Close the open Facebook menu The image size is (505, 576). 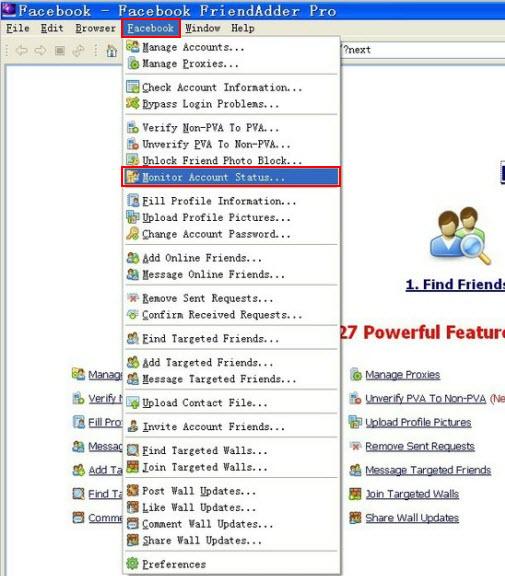pos(151,28)
